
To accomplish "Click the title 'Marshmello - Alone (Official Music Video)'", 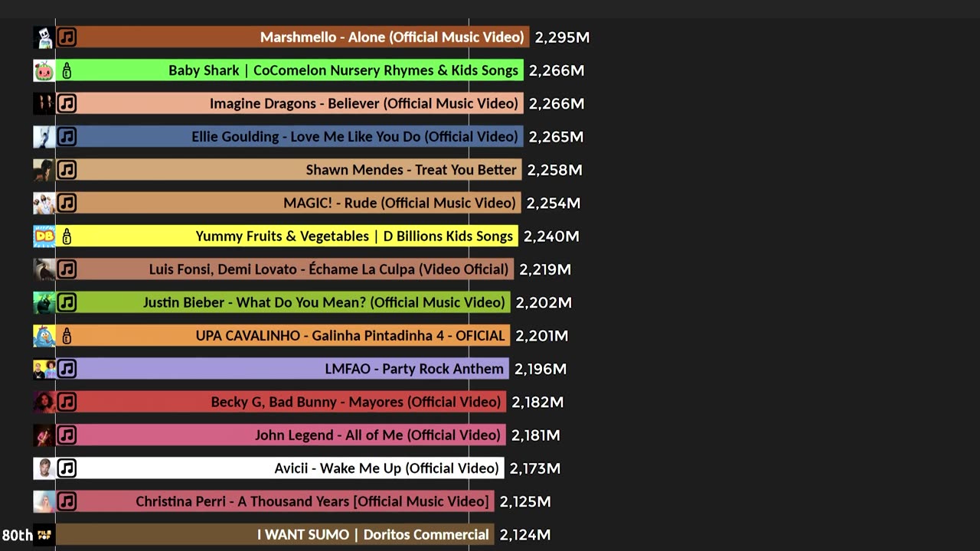I will click(392, 37).
